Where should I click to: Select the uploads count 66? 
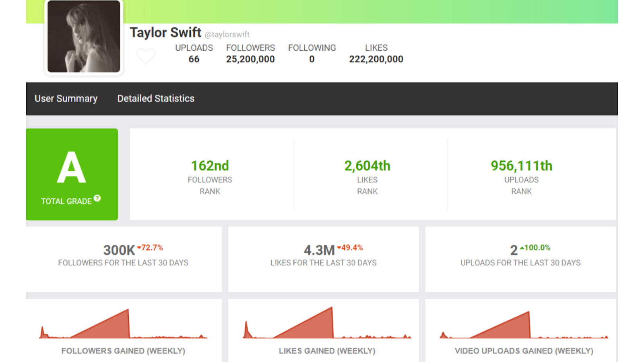click(x=194, y=59)
